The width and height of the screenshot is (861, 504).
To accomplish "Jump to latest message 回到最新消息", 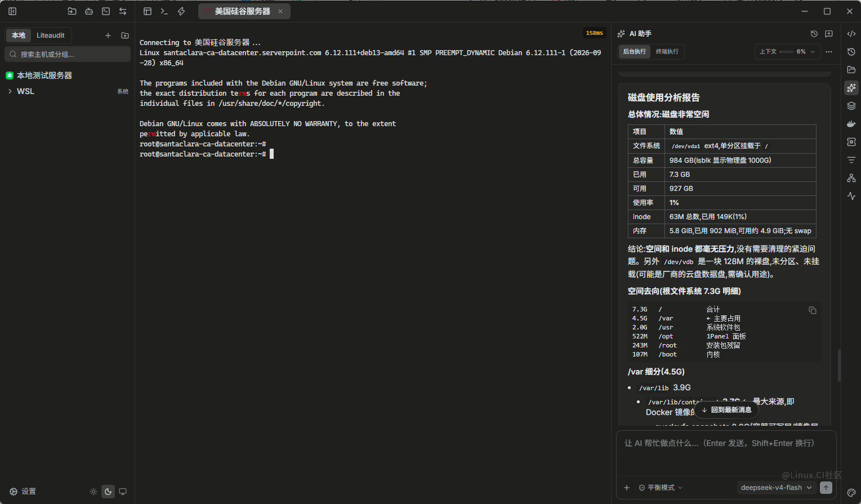I will point(727,410).
